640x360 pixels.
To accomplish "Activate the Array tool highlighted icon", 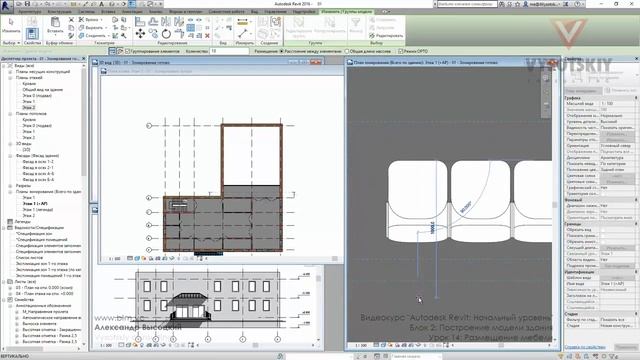I will (x=191, y=28).
